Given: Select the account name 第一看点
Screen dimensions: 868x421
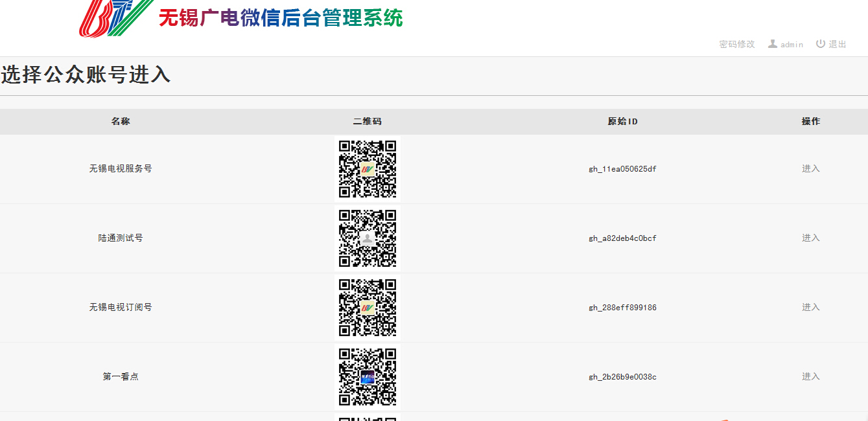Looking at the screenshot, I should 121,376.
